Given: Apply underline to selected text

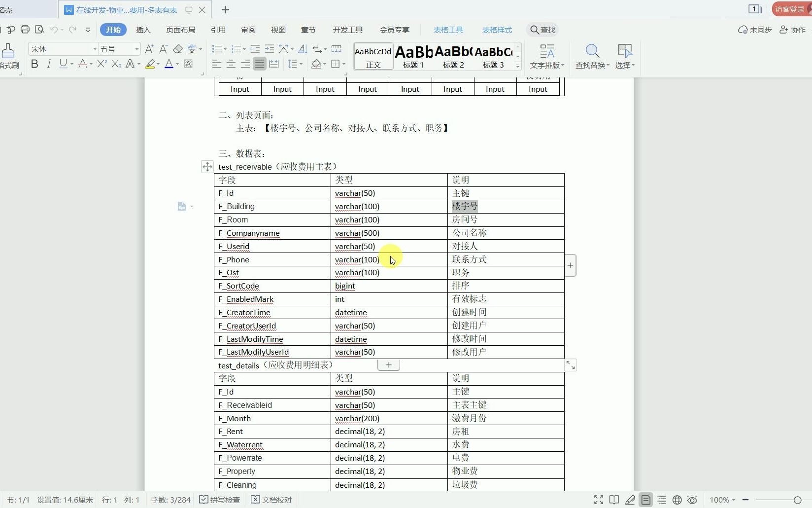Looking at the screenshot, I should tap(63, 64).
